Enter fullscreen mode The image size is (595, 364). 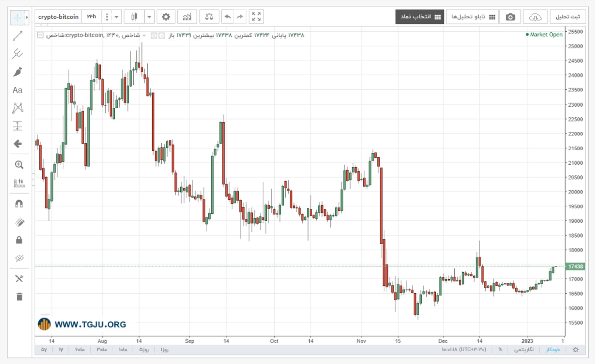(x=257, y=17)
